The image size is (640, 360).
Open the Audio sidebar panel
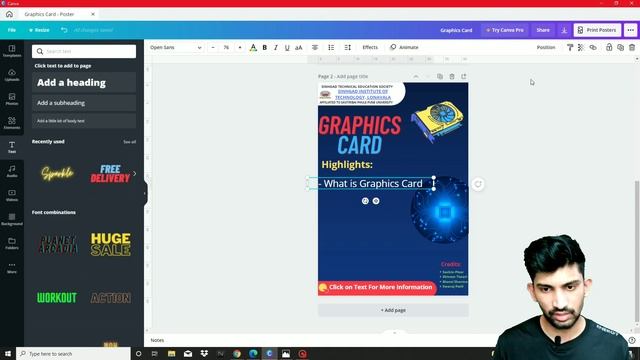tap(12, 171)
